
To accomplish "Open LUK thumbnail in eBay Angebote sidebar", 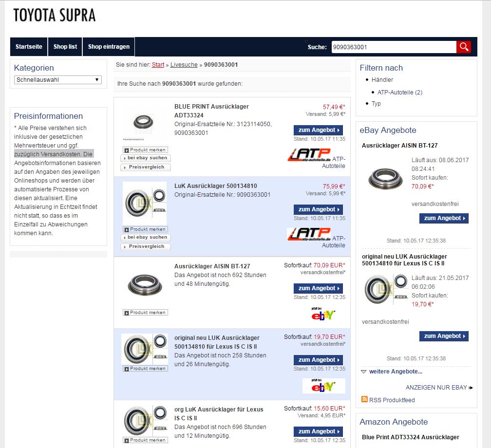I will pos(386,289).
